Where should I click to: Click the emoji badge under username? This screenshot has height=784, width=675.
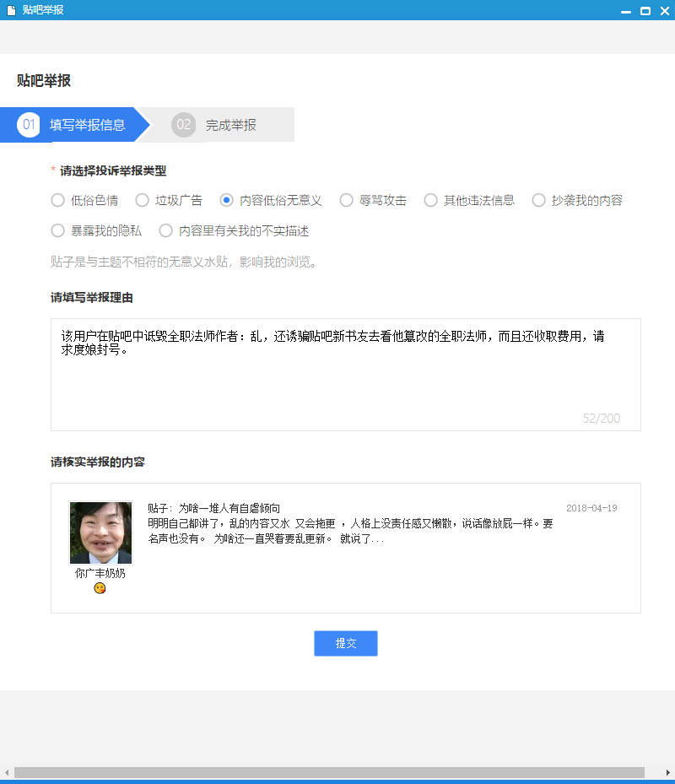tap(100, 588)
